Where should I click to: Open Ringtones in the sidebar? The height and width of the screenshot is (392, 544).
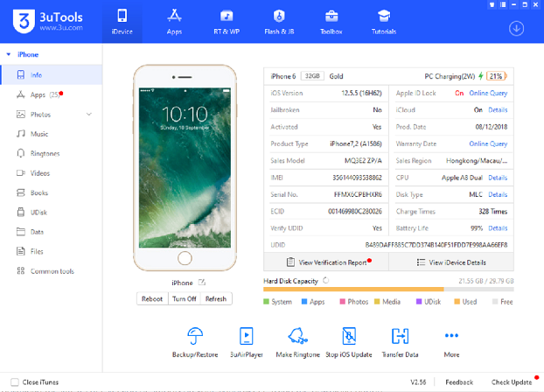click(x=52, y=153)
